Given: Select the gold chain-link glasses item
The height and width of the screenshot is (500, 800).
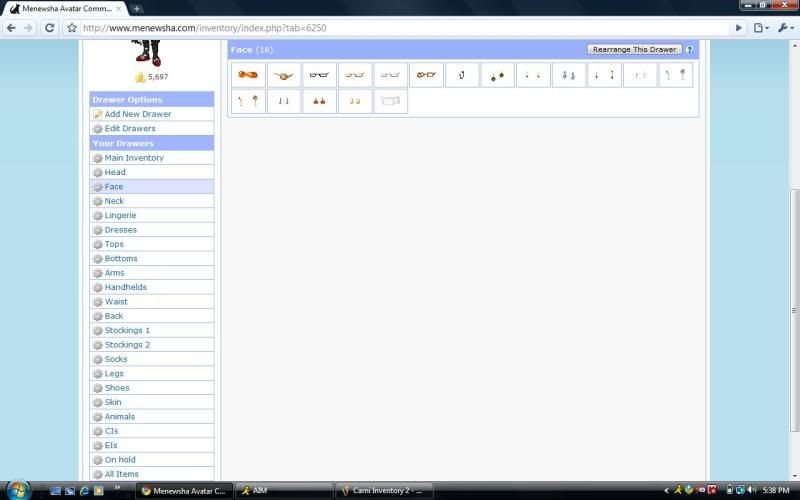Looking at the screenshot, I should click(x=426, y=75).
